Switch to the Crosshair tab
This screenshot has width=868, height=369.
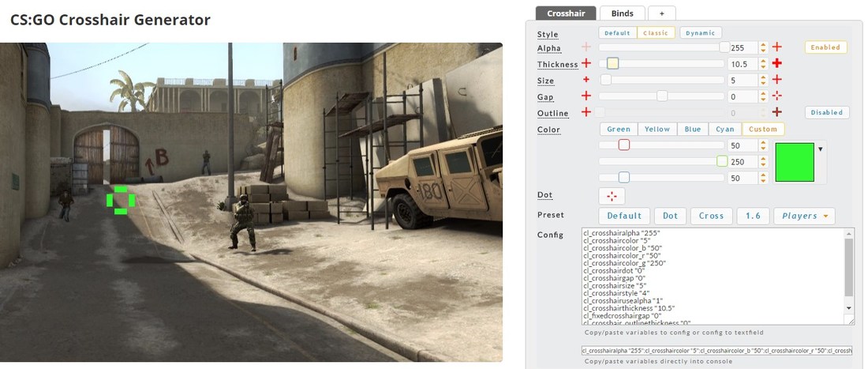(x=566, y=13)
